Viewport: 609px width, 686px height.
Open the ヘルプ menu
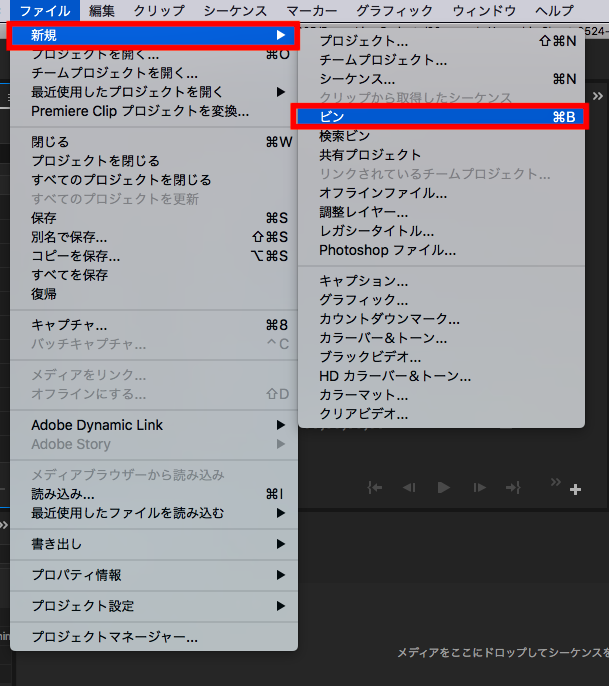pyautogui.click(x=554, y=10)
